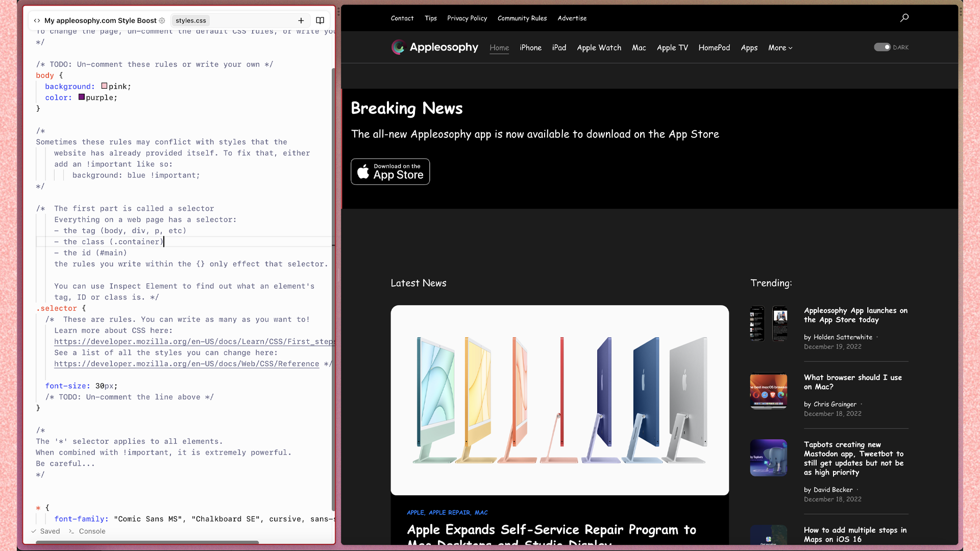Open the Privacy Policy link
The image size is (980, 551).
(x=467, y=18)
